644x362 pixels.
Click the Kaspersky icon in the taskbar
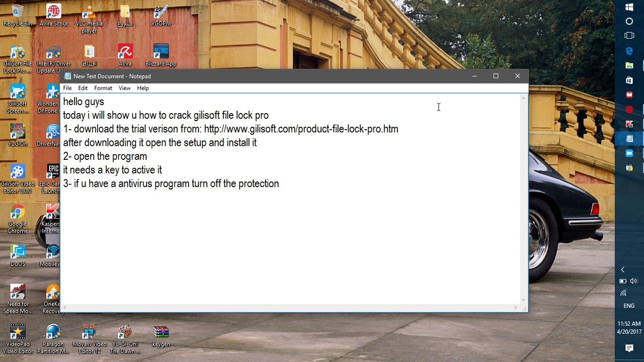click(x=629, y=124)
